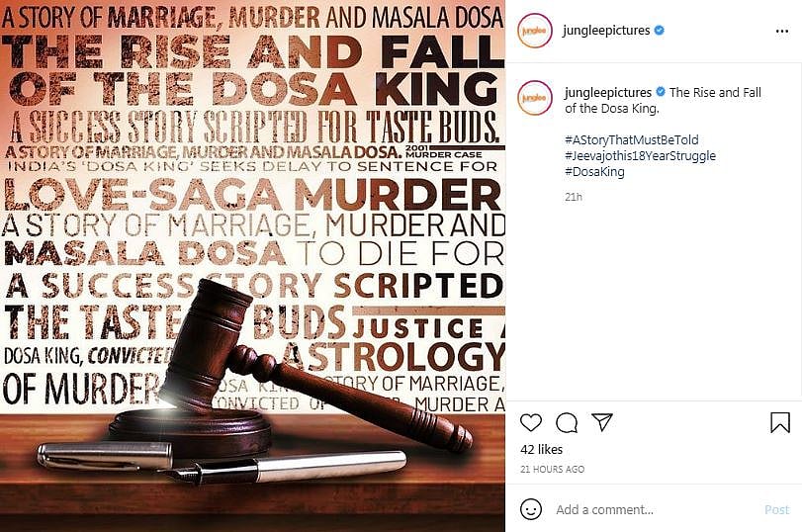Open the emoji picker smiley icon
The height and width of the screenshot is (532, 802).
click(x=531, y=509)
